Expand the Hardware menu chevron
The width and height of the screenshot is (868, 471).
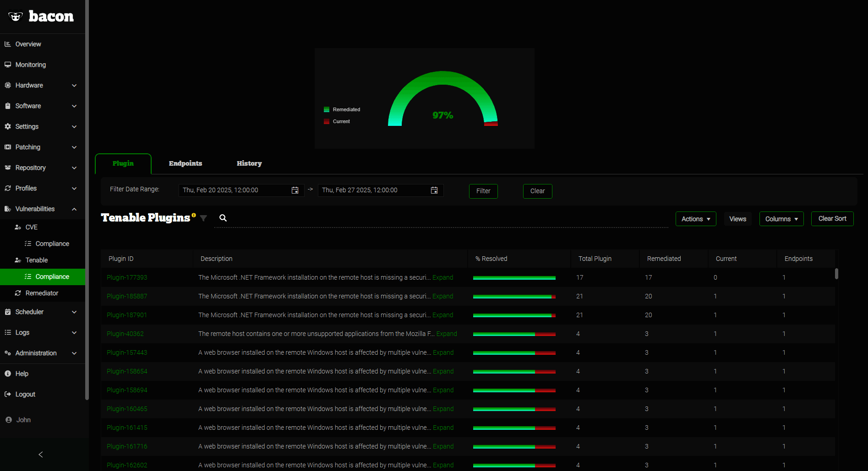(x=74, y=86)
